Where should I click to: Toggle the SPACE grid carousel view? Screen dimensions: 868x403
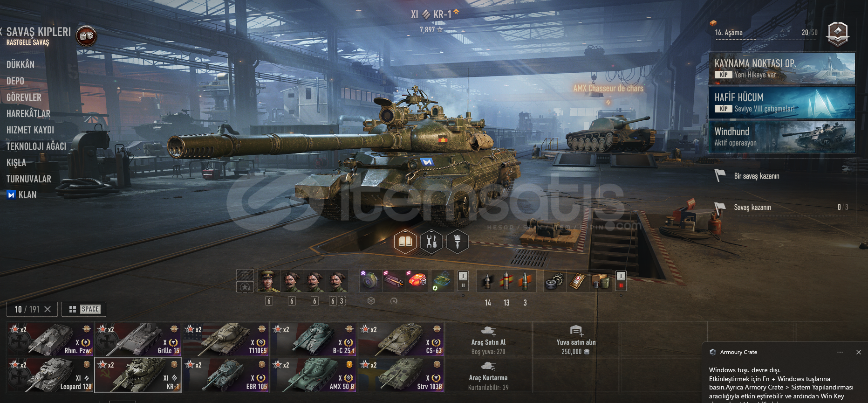point(84,309)
